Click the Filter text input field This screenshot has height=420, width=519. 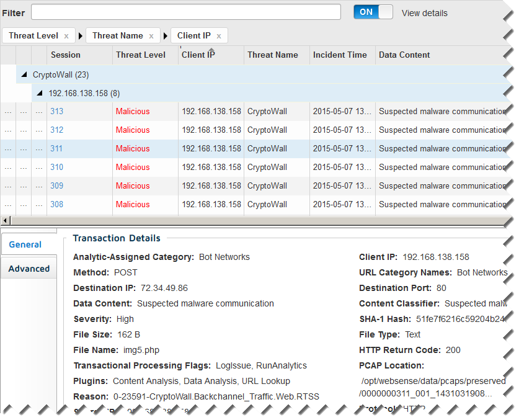click(185, 12)
